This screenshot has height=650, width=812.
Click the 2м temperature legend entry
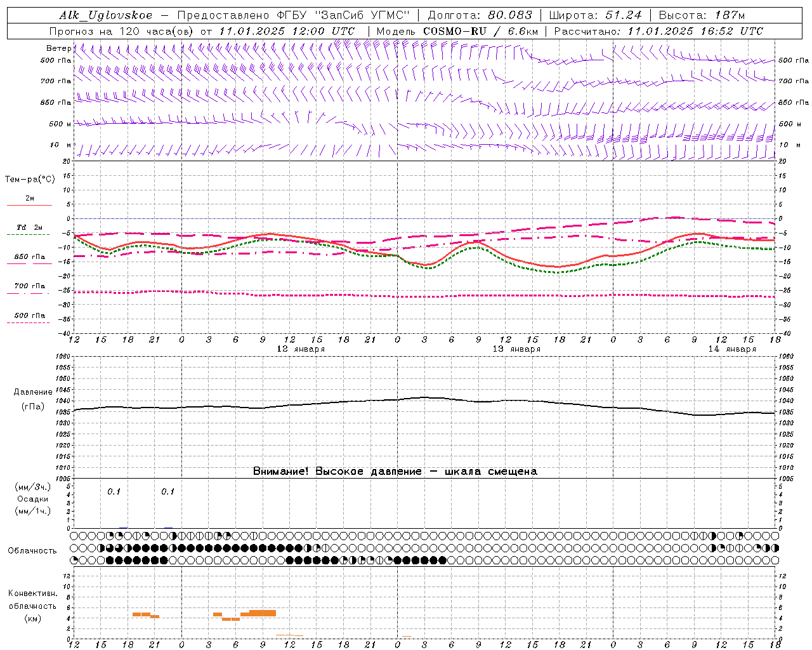pos(30,199)
